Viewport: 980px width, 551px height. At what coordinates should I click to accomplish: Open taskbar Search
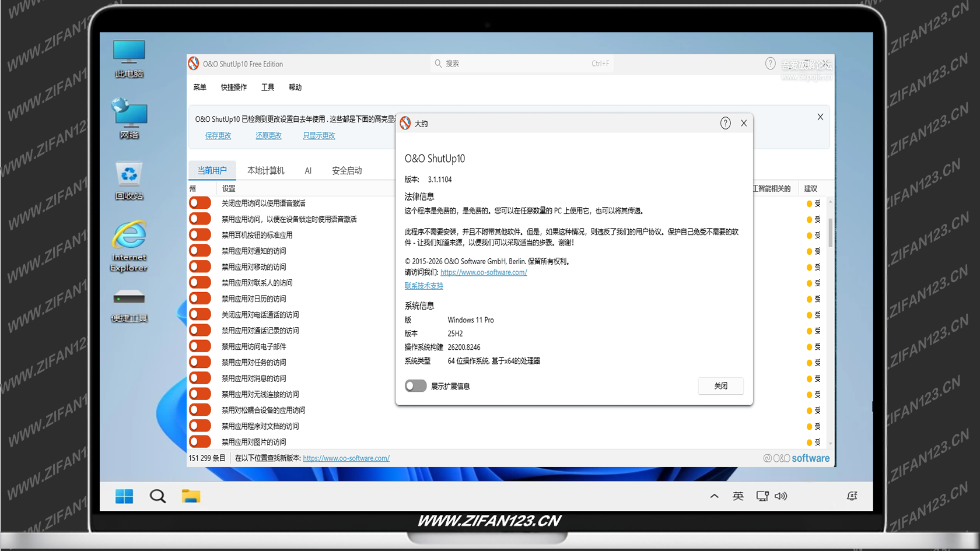[157, 496]
